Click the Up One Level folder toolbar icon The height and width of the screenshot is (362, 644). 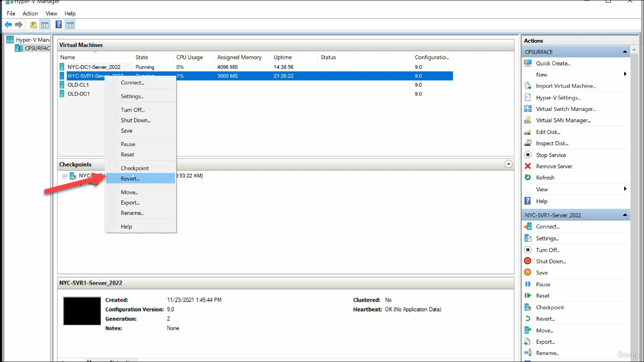click(x=33, y=25)
